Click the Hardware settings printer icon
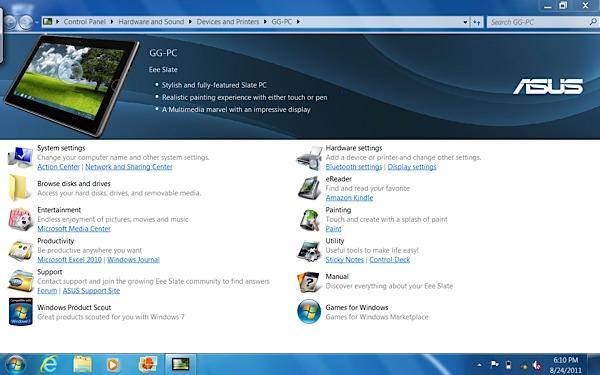The width and height of the screenshot is (600, 375). pyautogui.click(x=309, y=157)
